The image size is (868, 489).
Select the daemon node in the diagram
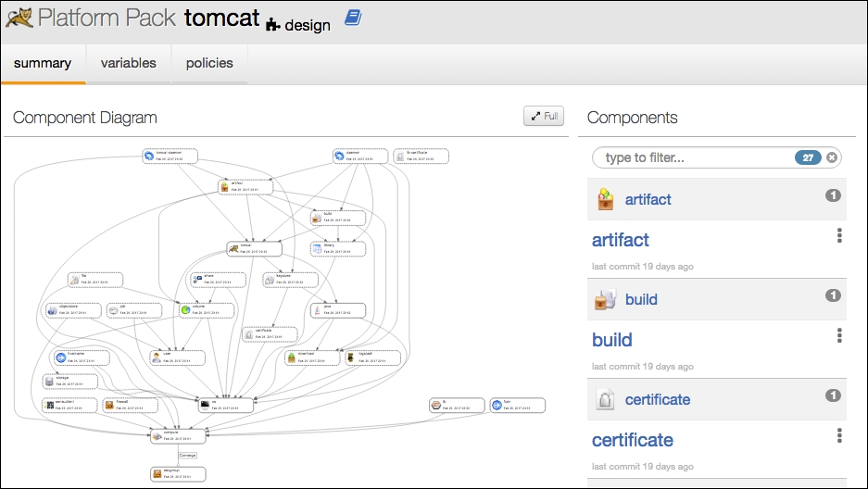pos(360,156)
